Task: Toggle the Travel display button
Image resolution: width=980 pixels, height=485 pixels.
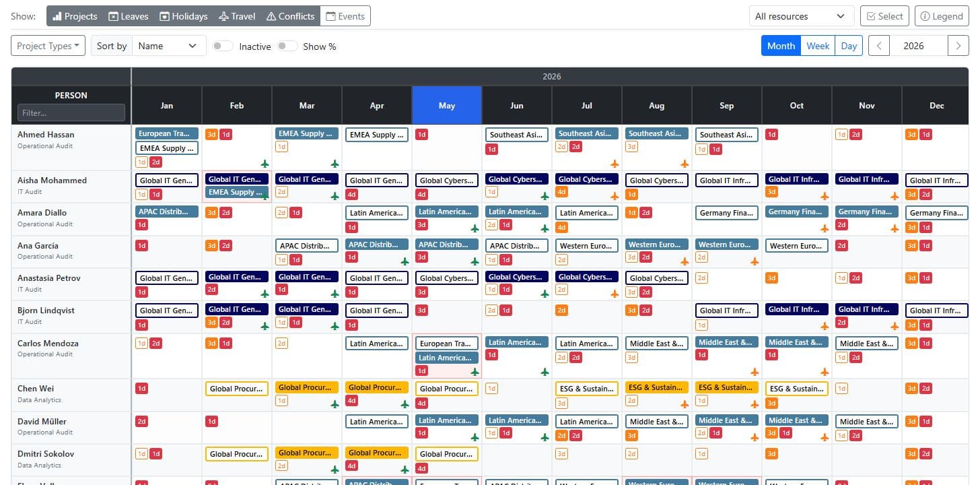Action: coord(236,16)
